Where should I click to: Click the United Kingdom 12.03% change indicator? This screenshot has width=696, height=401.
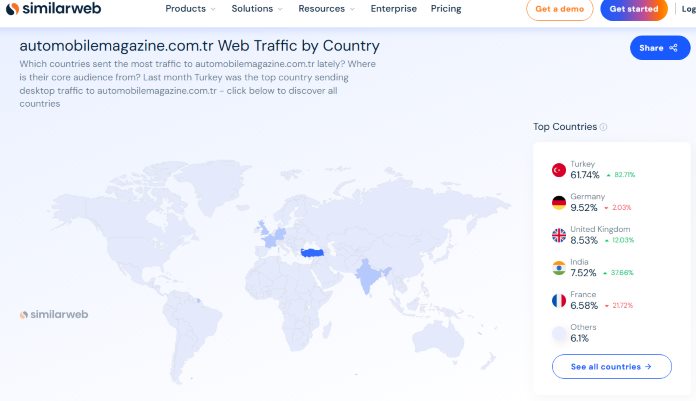click(619, 241)
